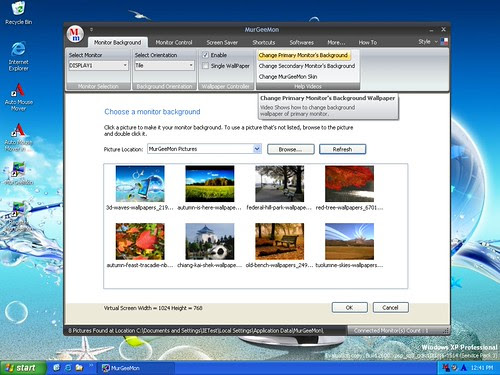Open the Screen Saver tab
Screen dimensions: 500x375
point(222,43)
